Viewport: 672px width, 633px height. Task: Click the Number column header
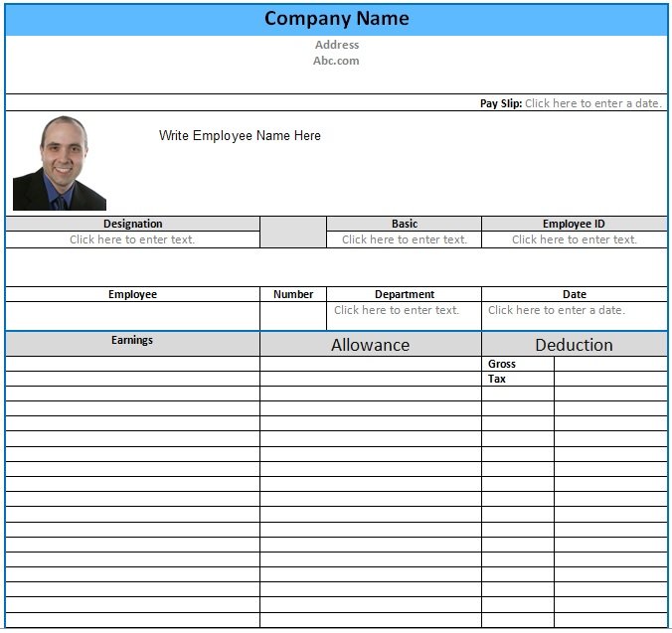(293, 294)
